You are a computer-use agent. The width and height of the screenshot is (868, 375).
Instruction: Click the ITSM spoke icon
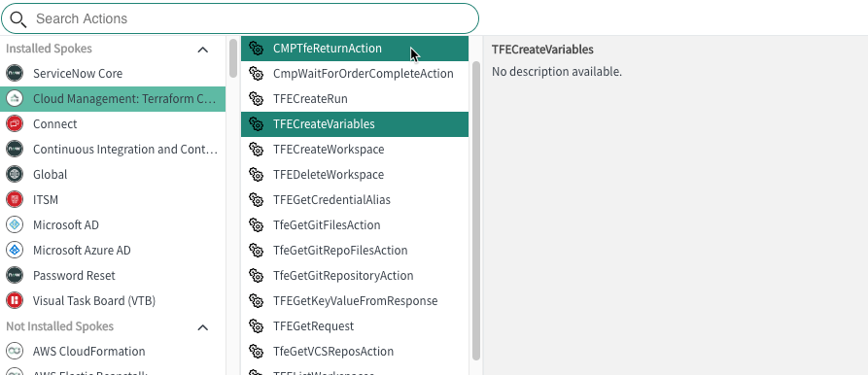coord(15,200)
